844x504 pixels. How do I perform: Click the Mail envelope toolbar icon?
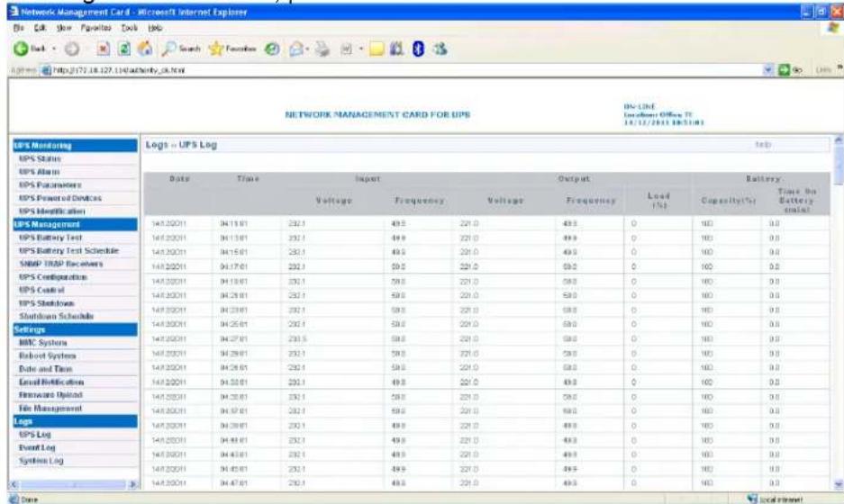point(296,49)
